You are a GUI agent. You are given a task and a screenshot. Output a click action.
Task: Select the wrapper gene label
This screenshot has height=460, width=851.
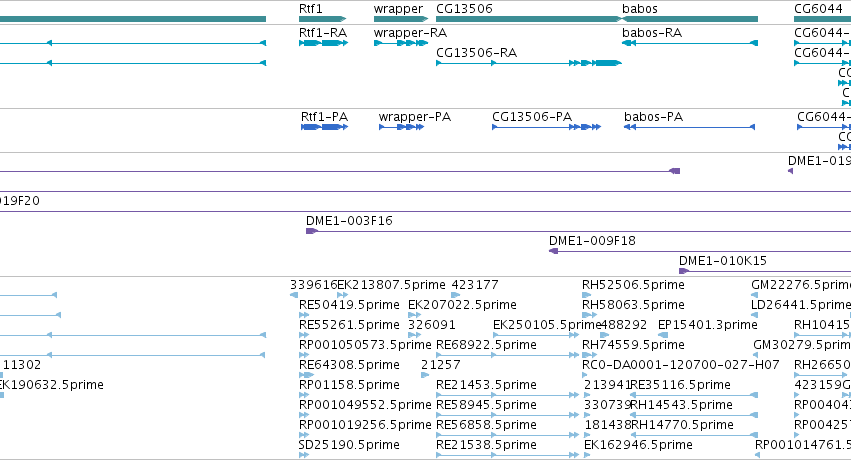(398, 9)
